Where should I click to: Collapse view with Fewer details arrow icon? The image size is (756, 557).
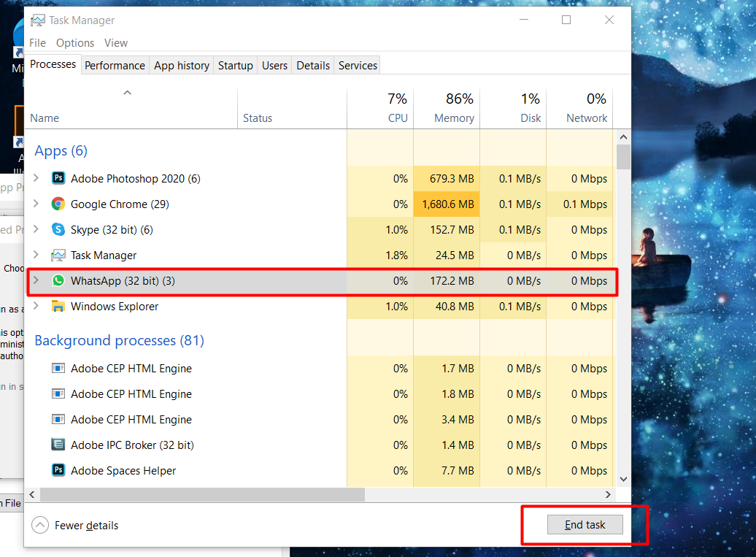tap(40, 525)
